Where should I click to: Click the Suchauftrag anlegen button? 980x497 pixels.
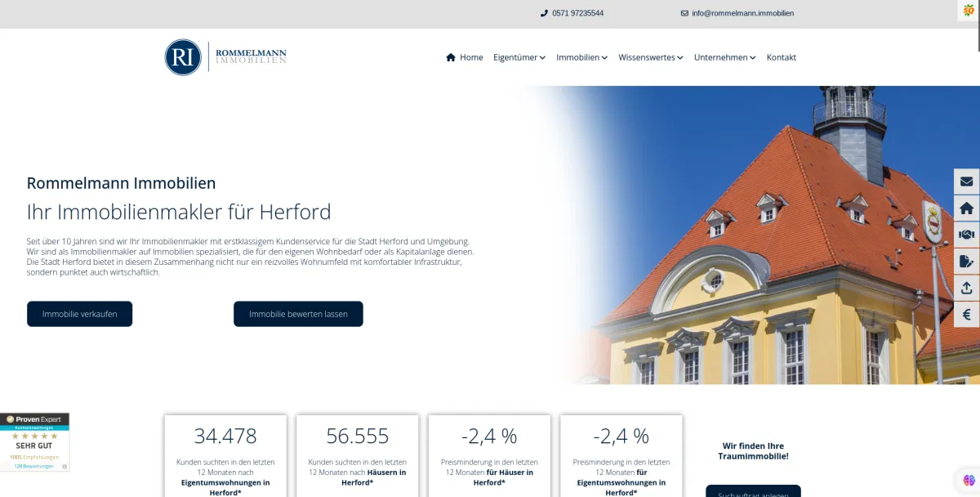753,490
